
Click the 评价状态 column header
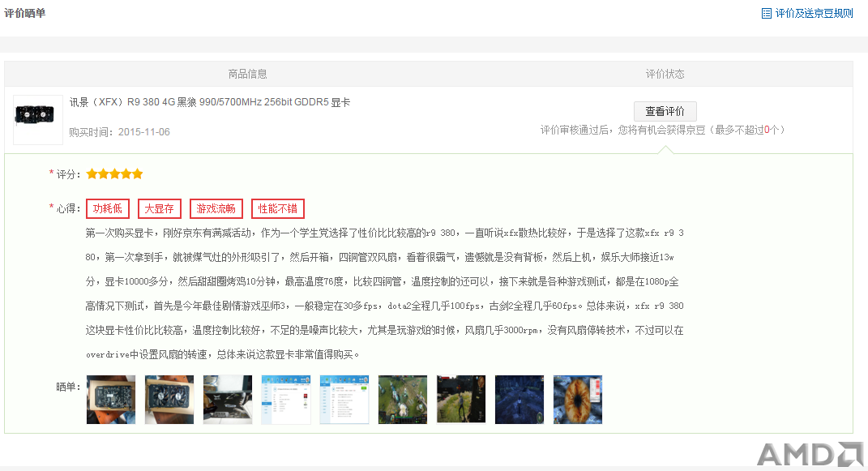click(x=665, y=74)
